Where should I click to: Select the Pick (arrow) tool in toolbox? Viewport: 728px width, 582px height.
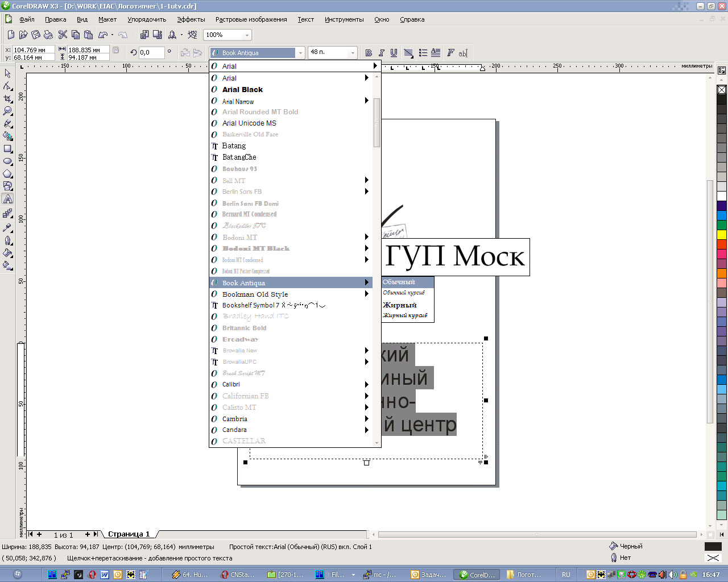coord(7,73)
